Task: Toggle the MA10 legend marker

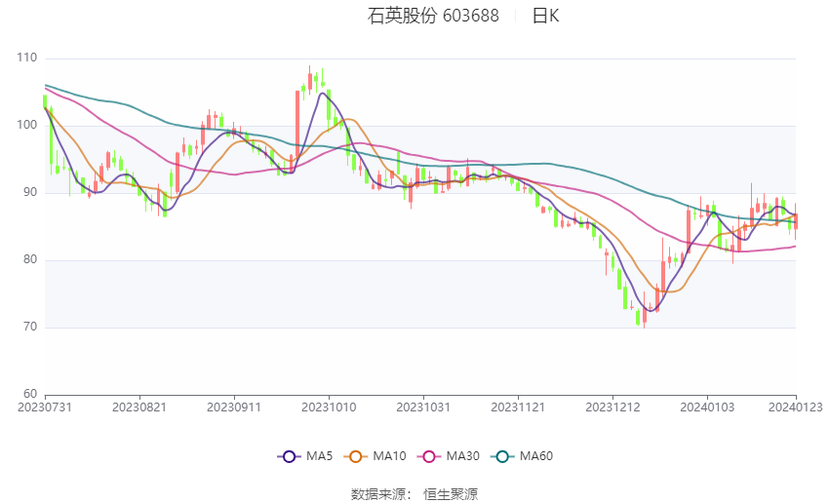Action: point(356,456)
